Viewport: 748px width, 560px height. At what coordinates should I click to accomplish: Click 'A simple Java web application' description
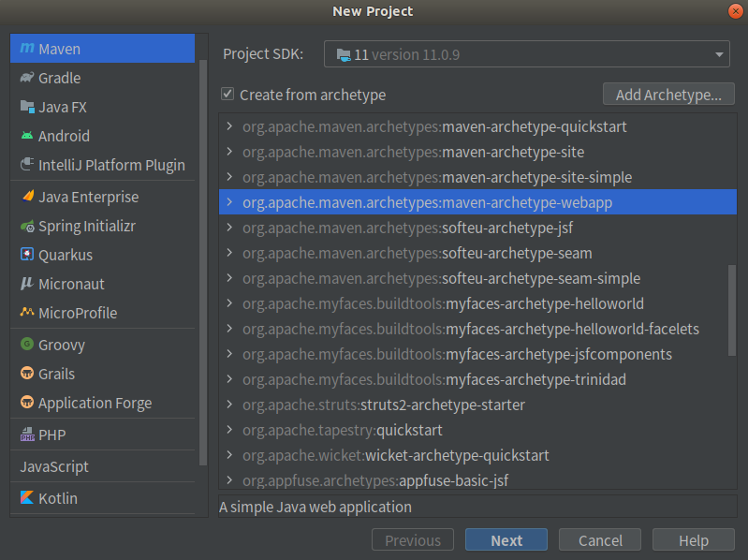(315, 507)
